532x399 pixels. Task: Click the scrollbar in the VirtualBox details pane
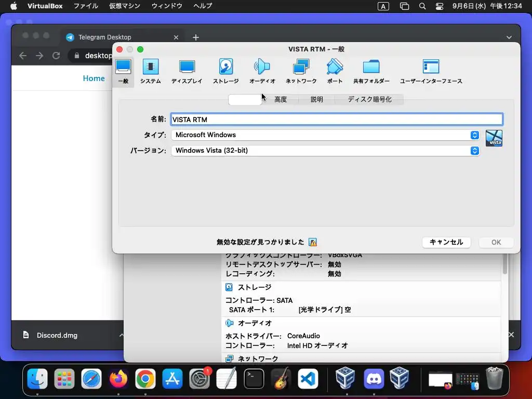pos(505,263)
